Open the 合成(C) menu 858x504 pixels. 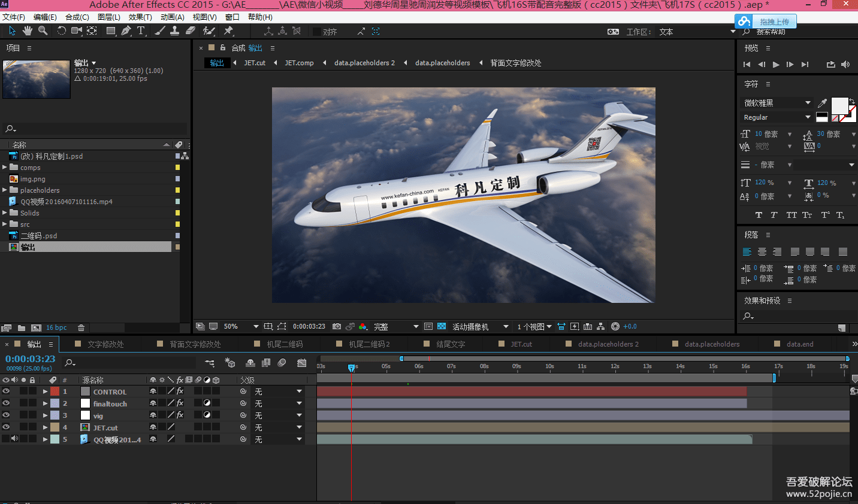[77, 17]
